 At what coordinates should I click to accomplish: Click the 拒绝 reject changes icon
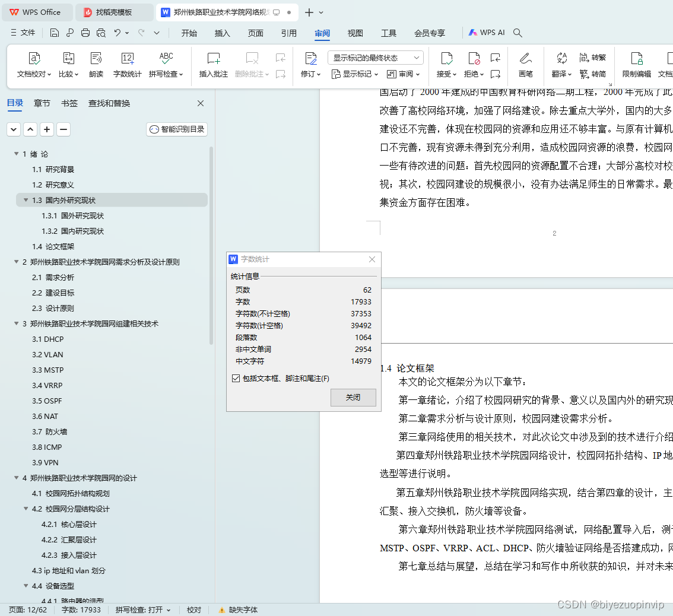point(474,58)
